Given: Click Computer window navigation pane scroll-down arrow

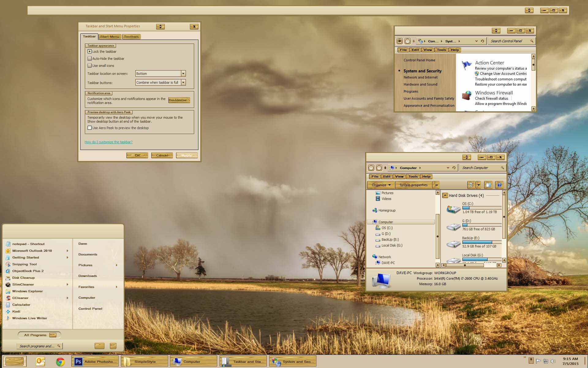Looking at the screenshot, I should pos(438,265).
